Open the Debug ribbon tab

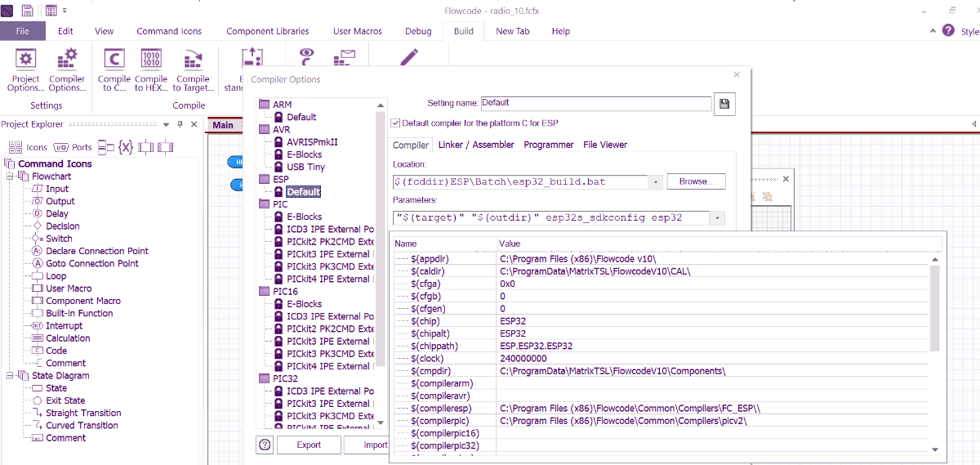418,31
